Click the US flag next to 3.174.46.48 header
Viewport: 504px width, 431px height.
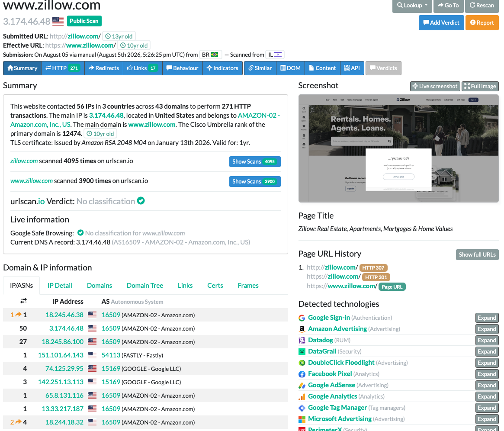point(58,21)
